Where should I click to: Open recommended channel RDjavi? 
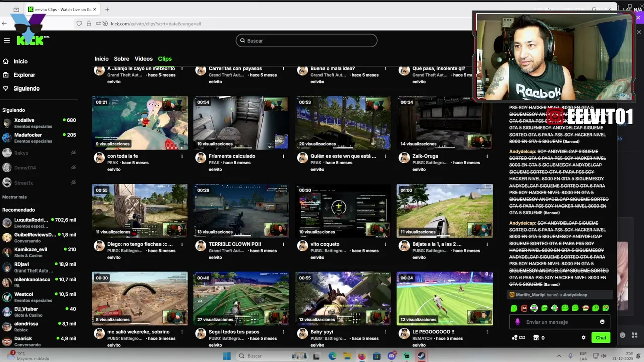(39, 267)
